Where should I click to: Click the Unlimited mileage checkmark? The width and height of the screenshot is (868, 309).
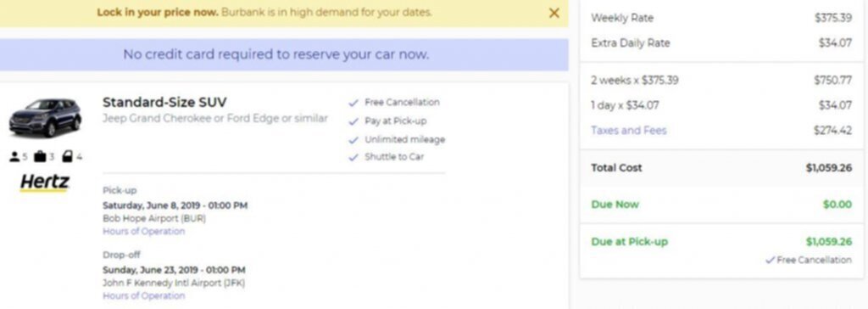[x=353, y=140]
